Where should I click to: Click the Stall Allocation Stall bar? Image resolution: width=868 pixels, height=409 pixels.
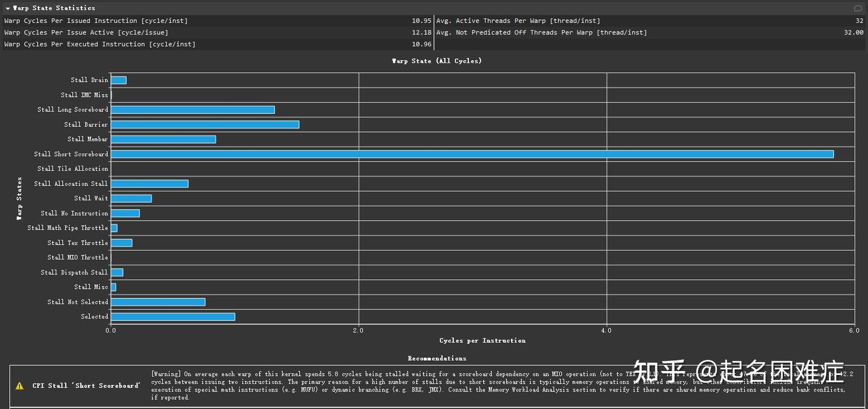pyautogui.click(x=149, y=183)
